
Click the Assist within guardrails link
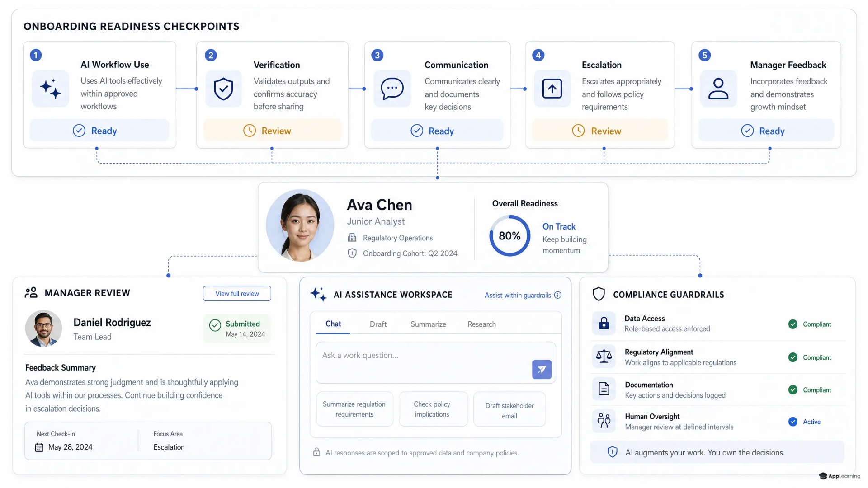(518, 295)
